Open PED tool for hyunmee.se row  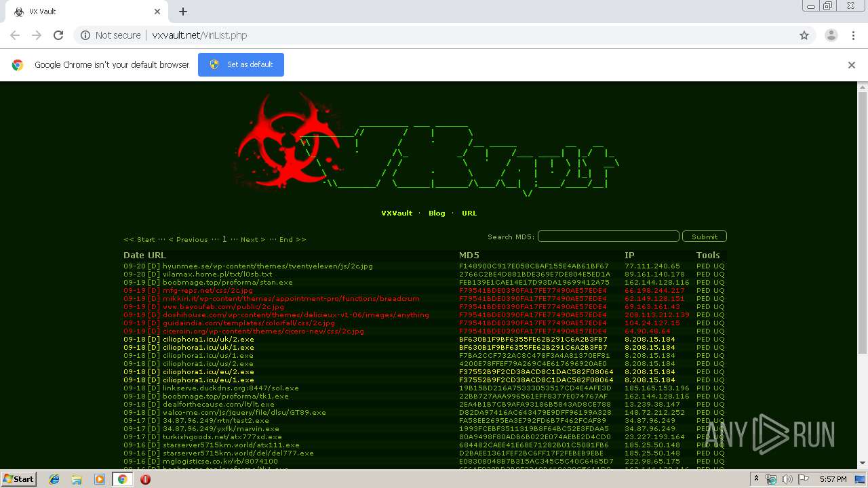(x=703, y=266)
